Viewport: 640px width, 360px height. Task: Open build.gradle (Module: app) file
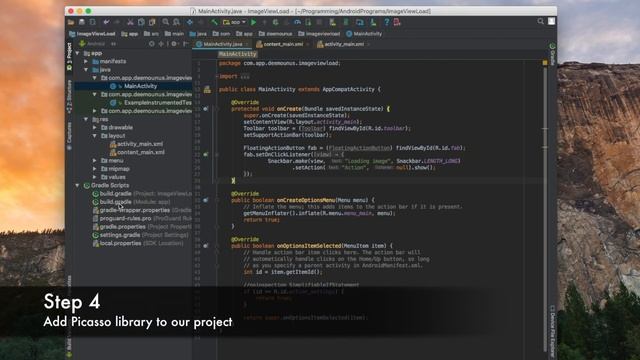coord(131,202)
